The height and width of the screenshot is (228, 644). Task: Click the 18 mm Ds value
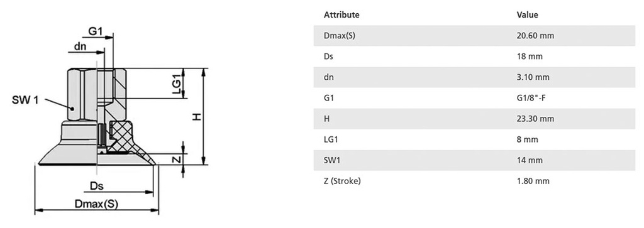(x=530, y=57)
